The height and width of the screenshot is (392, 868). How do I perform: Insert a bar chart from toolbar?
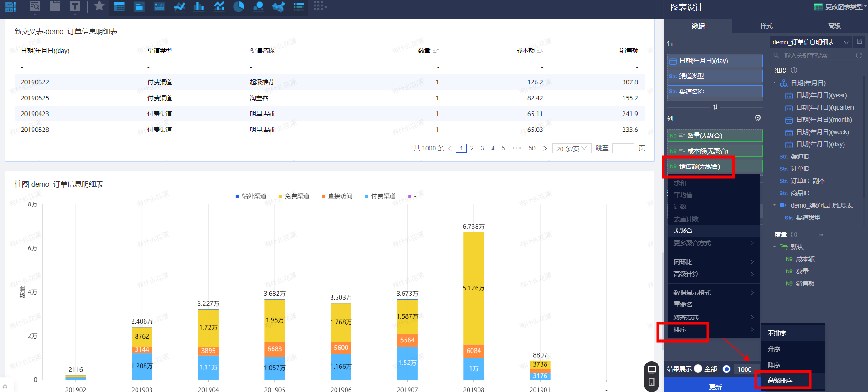point(199,6)
